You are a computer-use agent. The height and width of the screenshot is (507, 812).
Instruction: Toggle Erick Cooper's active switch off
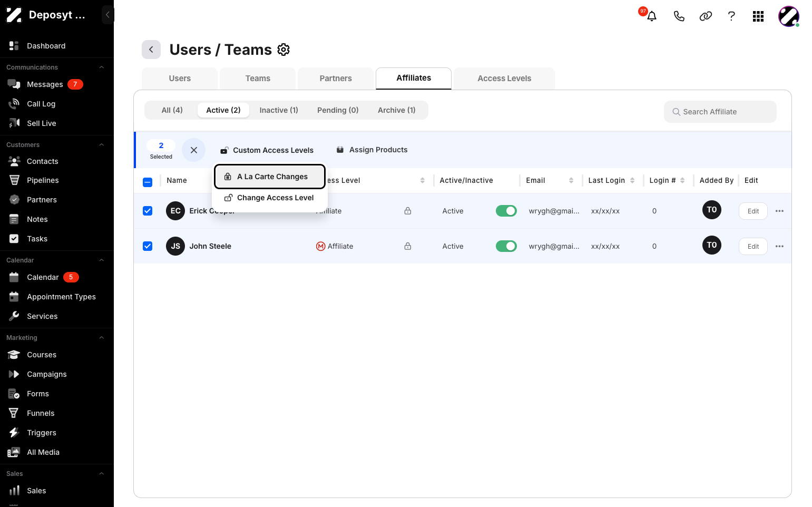pos(506,211)
